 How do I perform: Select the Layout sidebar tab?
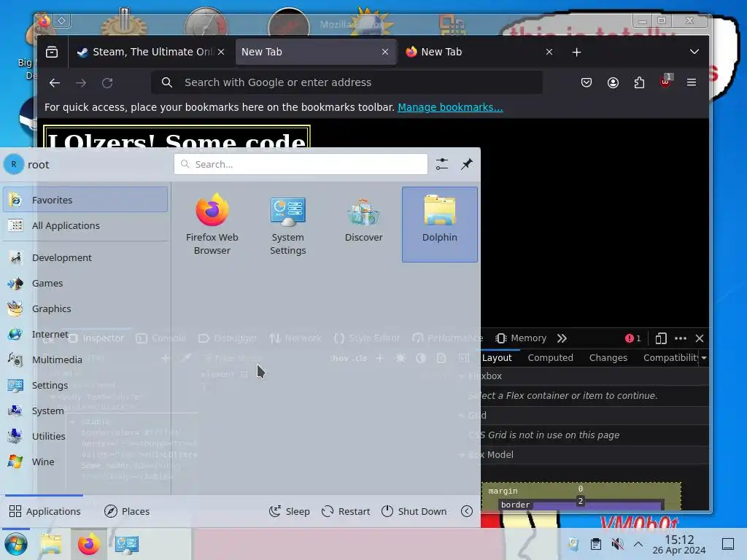[497, 357]
